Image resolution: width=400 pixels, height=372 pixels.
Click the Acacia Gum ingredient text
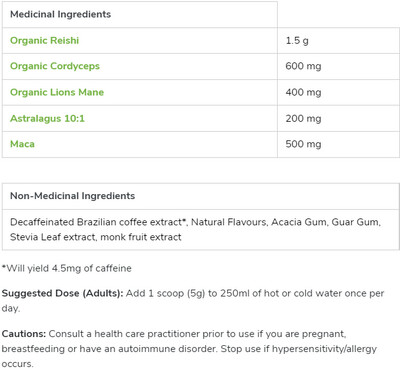pos(299,222)
